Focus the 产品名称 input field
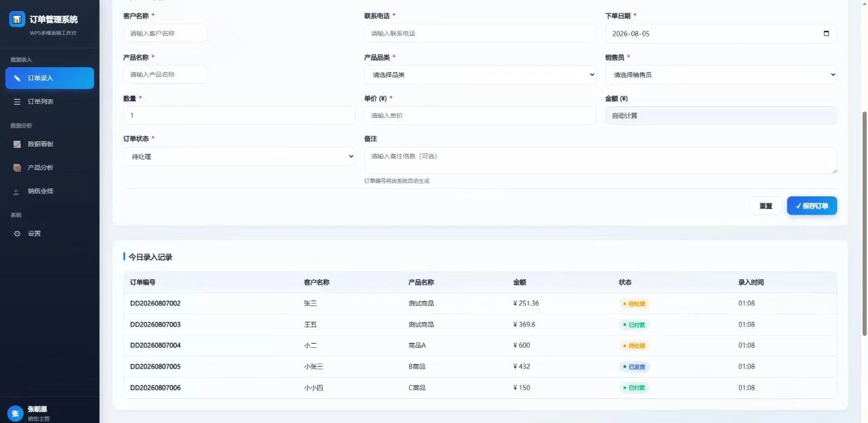The width and height of the screenshot is (868, 423). 165,75
